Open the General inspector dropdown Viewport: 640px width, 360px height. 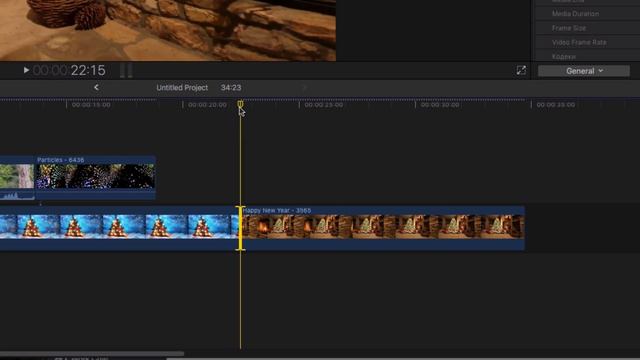point(584,71)
